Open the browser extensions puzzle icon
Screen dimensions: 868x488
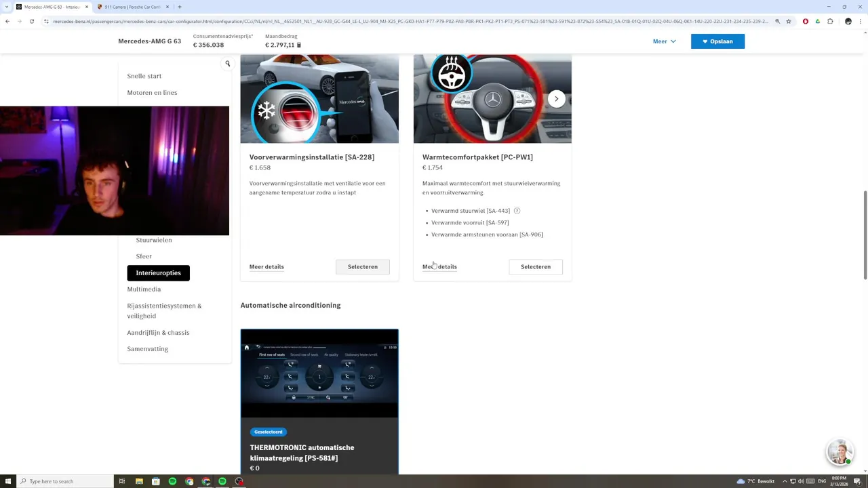pyautogui.click(x=830, y=21)
